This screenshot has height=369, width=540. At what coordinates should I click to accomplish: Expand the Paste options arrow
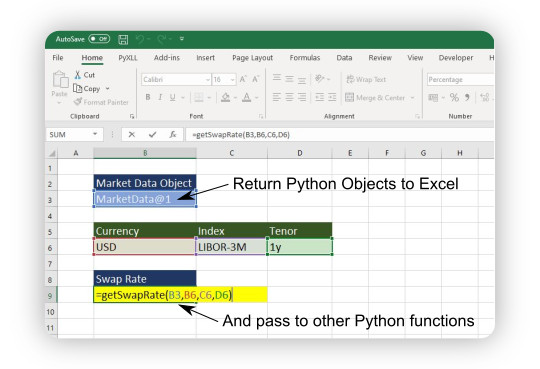[59, 103]
